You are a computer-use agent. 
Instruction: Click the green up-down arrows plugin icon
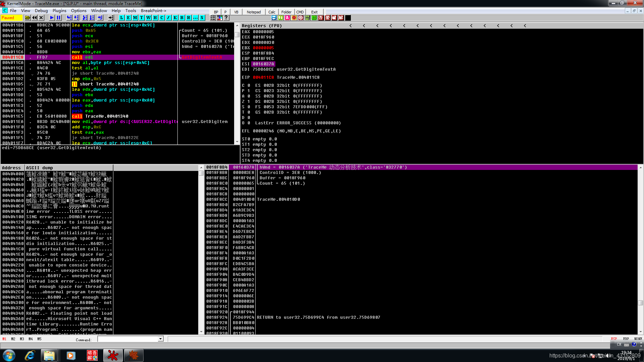point(281,18)
